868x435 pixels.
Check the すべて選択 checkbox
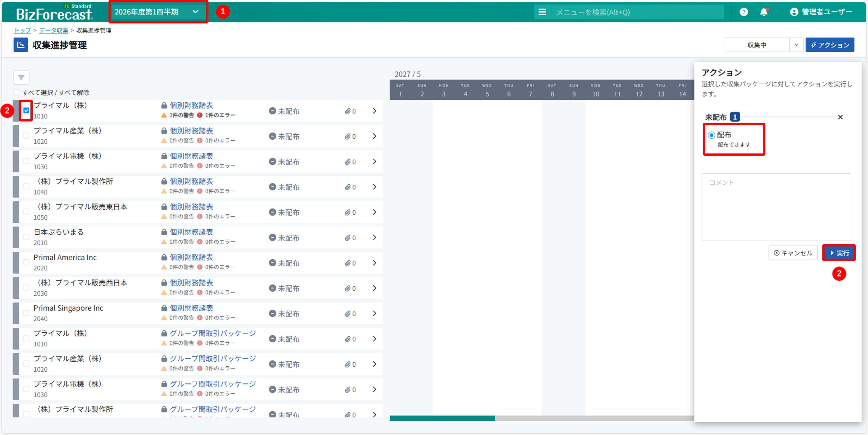point(16,92)
